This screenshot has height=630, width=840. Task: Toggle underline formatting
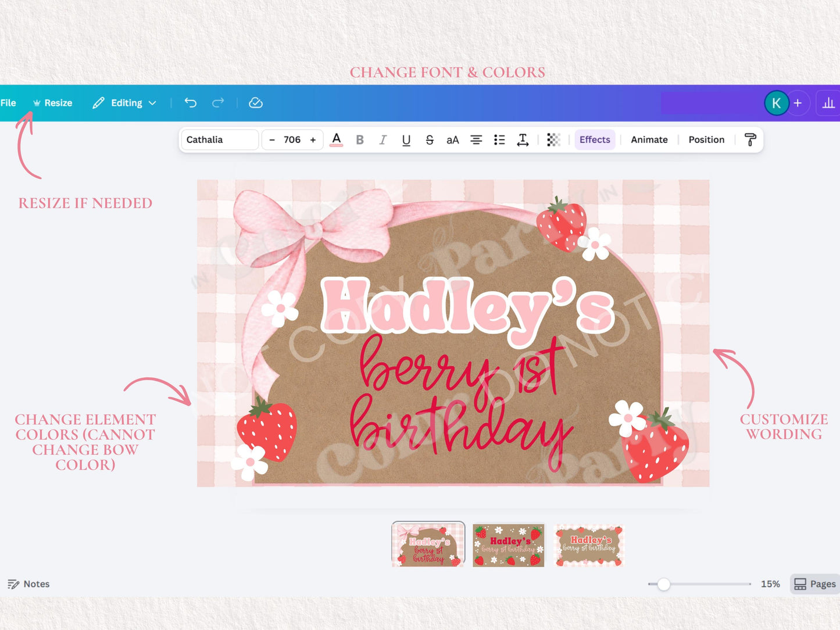(x=406, y=139)
